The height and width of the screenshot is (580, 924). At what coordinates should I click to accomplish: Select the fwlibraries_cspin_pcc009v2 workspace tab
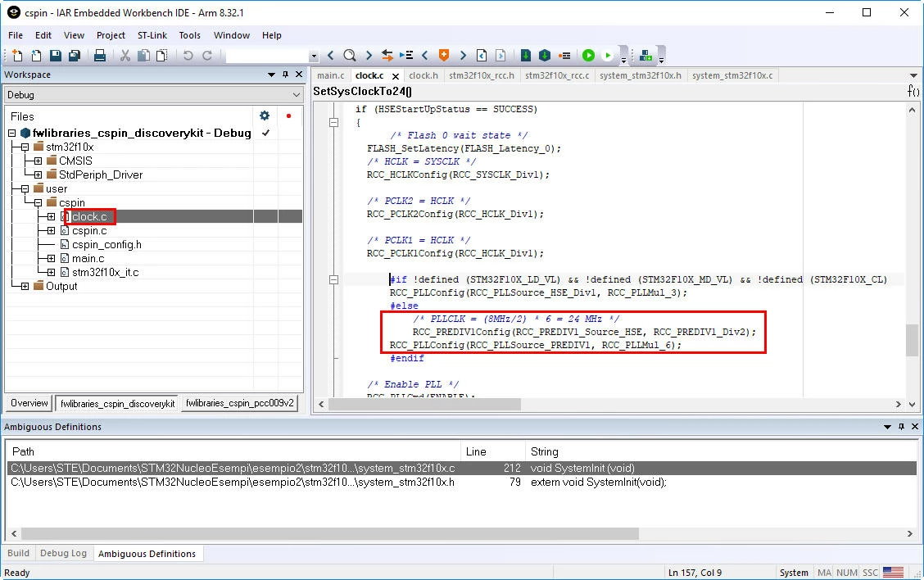coord(240,403)
